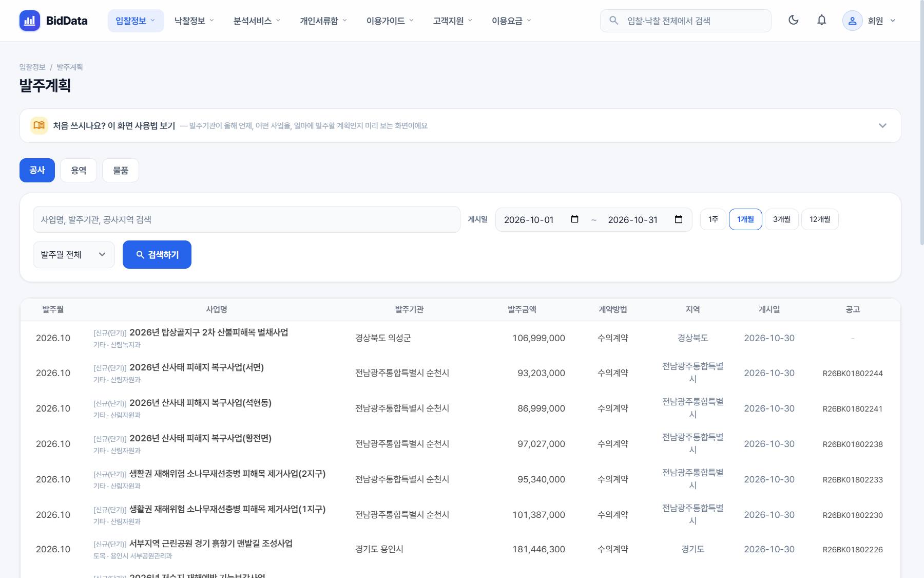Open the 입찰정보 menu
The height and width of the screenshot is (578, 924).
tap(136, 21)
